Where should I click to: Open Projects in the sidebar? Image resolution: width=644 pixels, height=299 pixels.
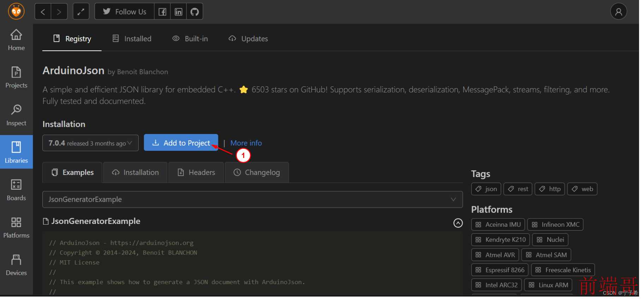pyautogui.click(x=16, y=78)
